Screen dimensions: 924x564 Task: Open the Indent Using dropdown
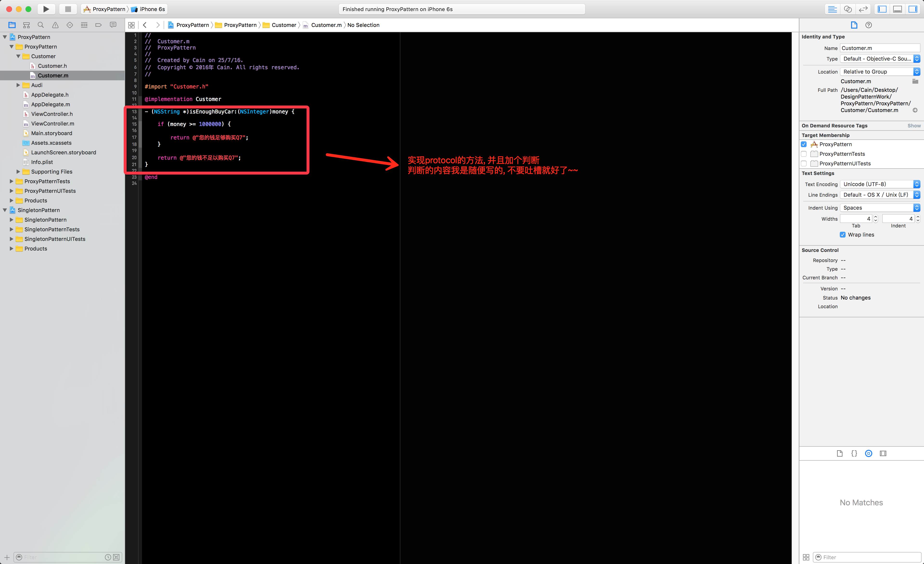(x=880, y=208)
